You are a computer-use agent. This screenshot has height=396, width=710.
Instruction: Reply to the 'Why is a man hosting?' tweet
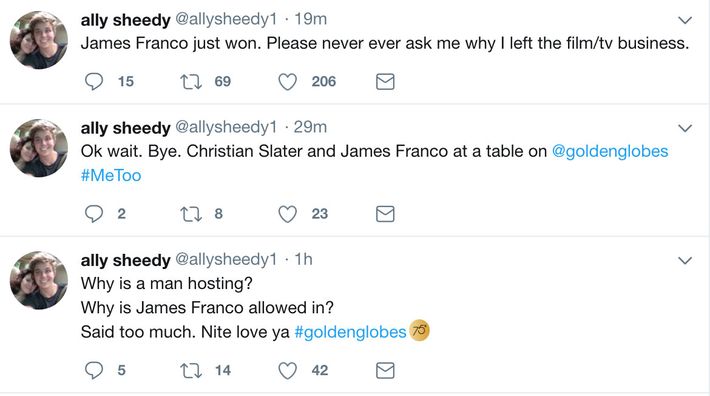[x=94, y=370]
